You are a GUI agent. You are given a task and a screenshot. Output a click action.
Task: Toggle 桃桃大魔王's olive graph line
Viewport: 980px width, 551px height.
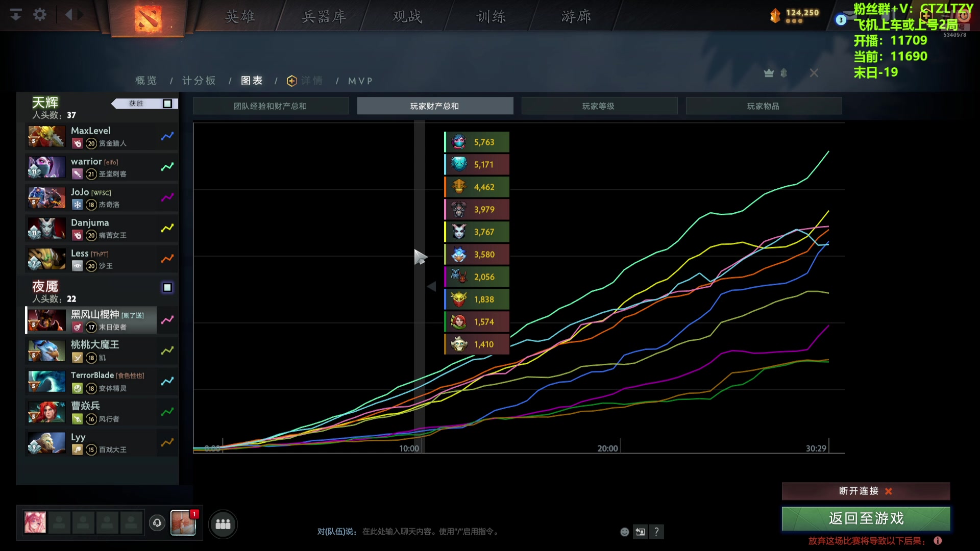coord(167,350)
